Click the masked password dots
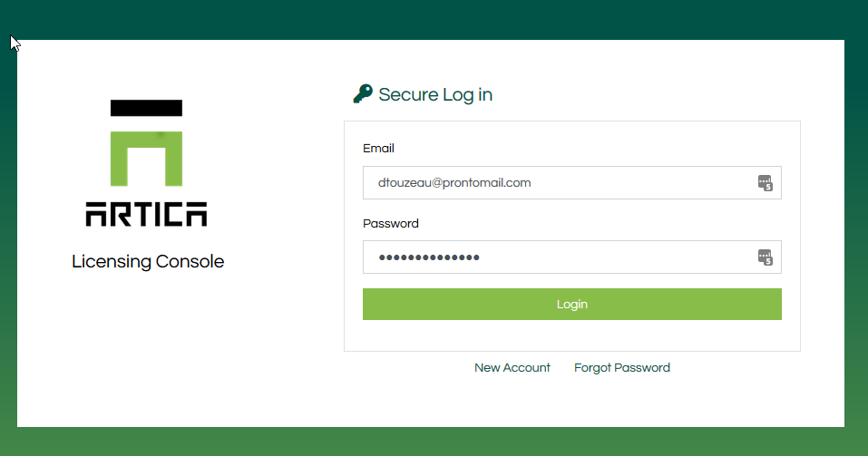This screenshot has width=868, height=456. (429, 257)
